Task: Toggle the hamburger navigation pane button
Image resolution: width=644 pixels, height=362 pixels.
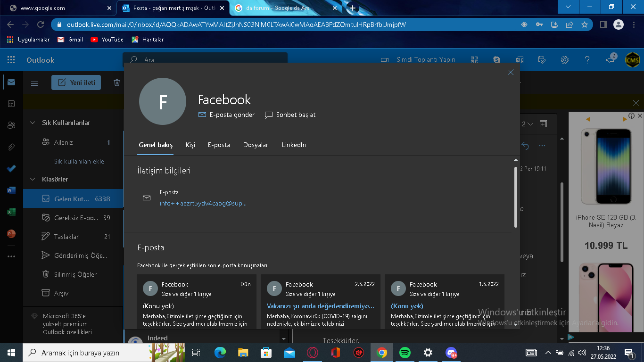Action: point(34,83)
